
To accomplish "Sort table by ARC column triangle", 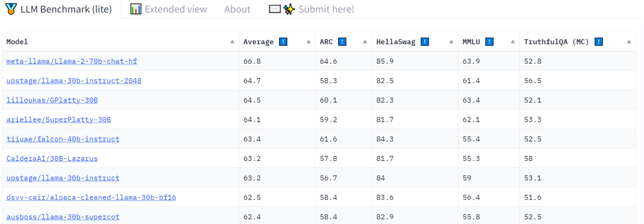I will (365, 42).
